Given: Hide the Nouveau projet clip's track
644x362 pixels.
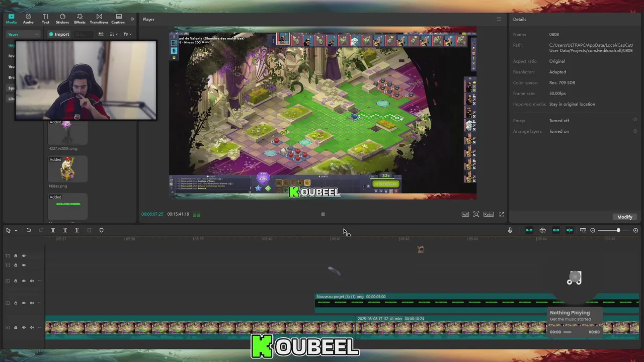Looking at the screenshot, I should click(24, 303).
